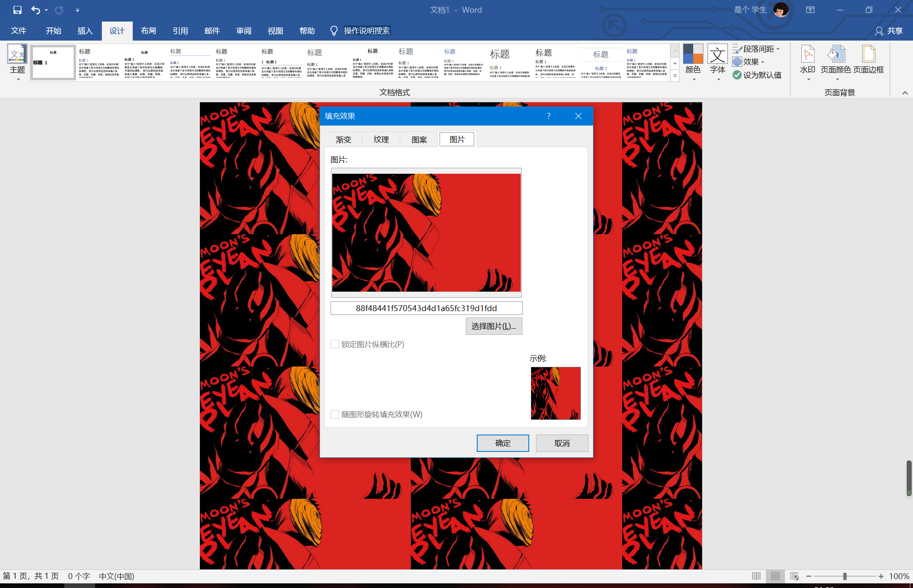Click the Ribbon Display Options icon
This screenshot has width=913, height=588.
click(x=810, y=10)
